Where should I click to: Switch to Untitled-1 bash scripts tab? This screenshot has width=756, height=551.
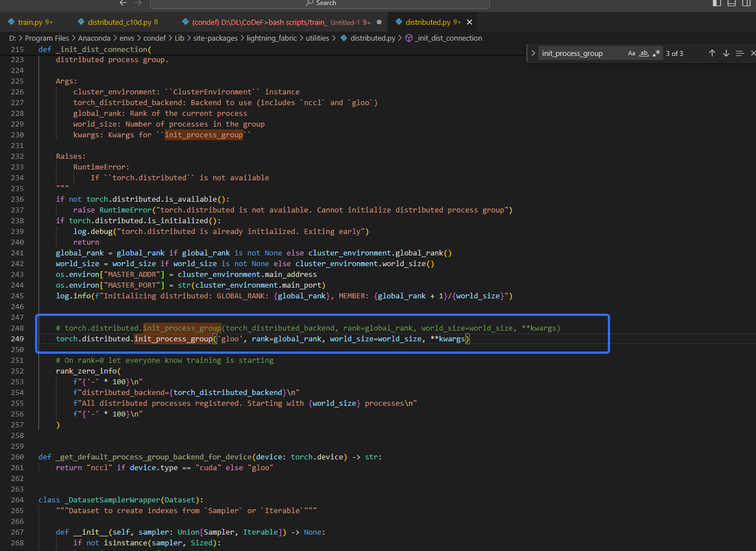[282, 22]
